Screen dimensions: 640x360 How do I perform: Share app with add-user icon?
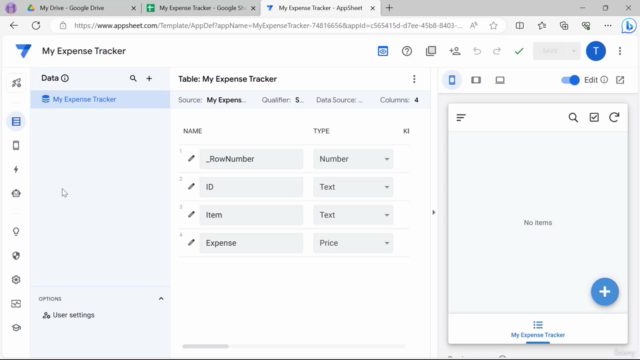(455, 51)
